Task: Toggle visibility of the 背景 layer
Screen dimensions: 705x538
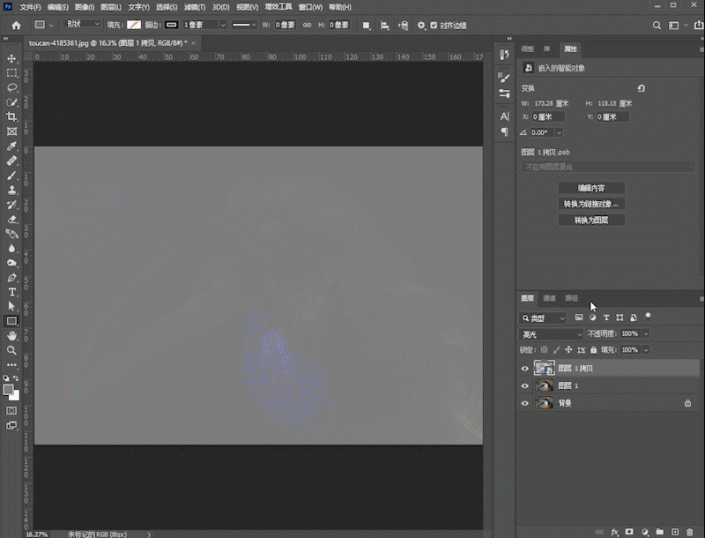Action: [525, 403]
